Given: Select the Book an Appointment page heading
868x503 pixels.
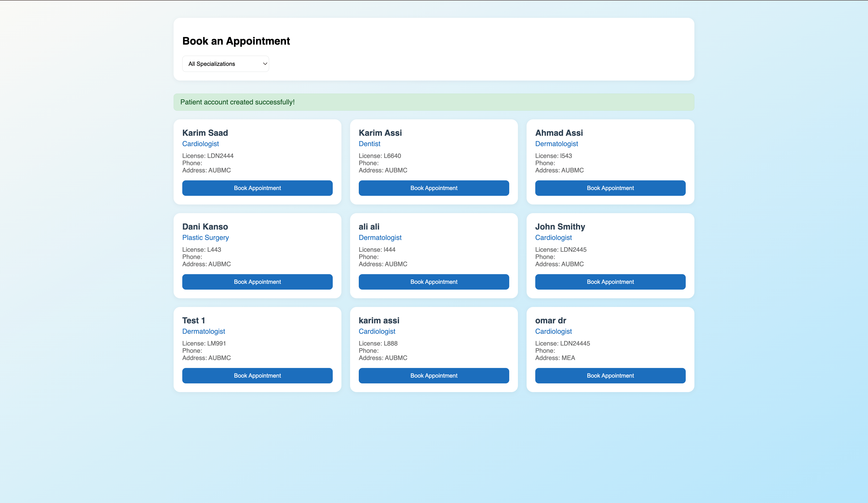Looking at the screenshot, I should point(236,41).
